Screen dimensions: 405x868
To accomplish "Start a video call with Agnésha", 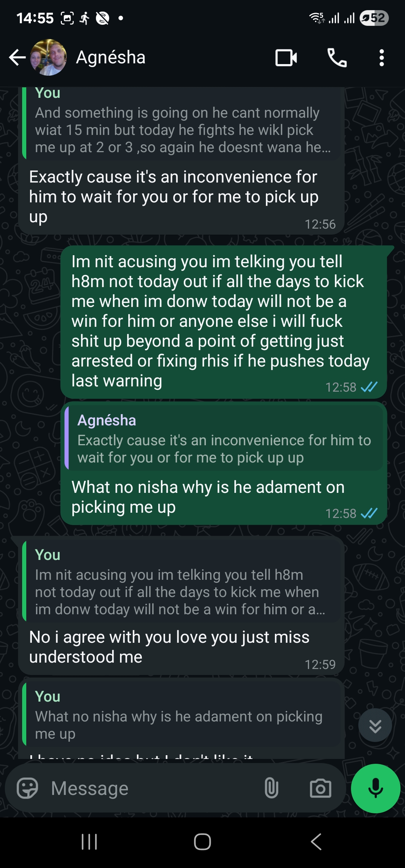I will click(x=286, y=58).
